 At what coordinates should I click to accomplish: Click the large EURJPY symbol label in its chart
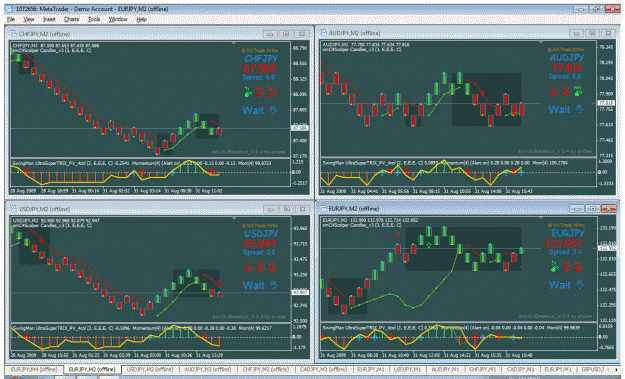point(568,233)
